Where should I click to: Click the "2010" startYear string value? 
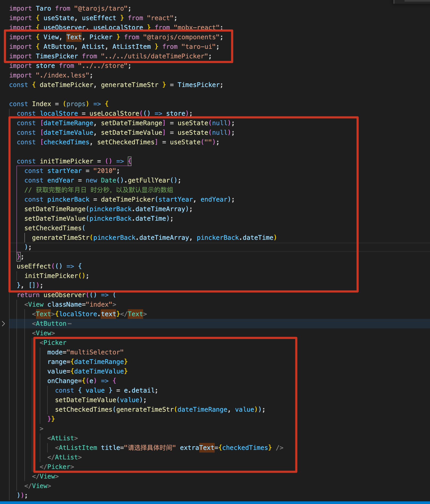104,171
